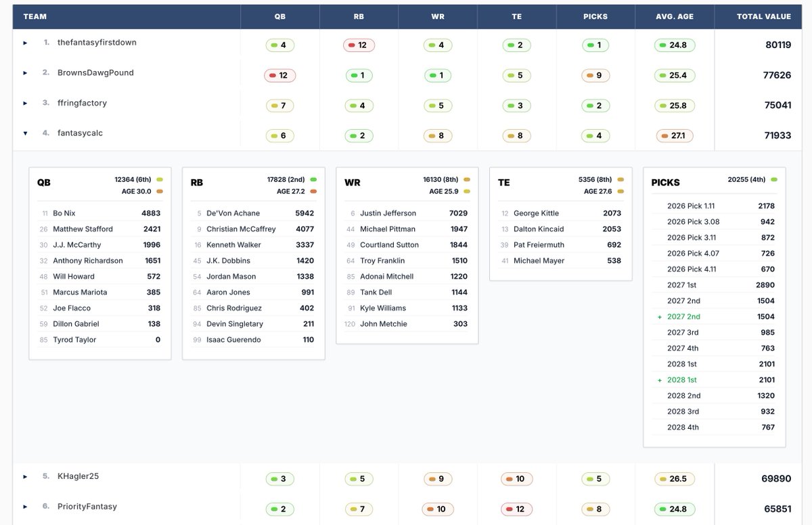
Task: Click the red "12" RB badge for thefantasyfirstdown
Action: click(359, 45)
